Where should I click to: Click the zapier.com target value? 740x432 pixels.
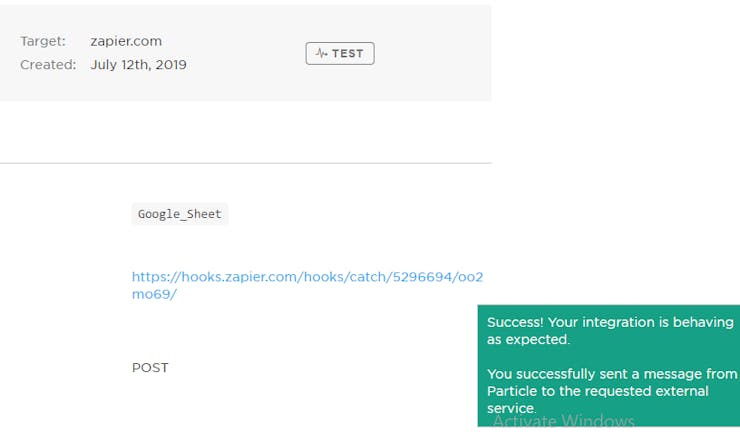coord(126,41)
